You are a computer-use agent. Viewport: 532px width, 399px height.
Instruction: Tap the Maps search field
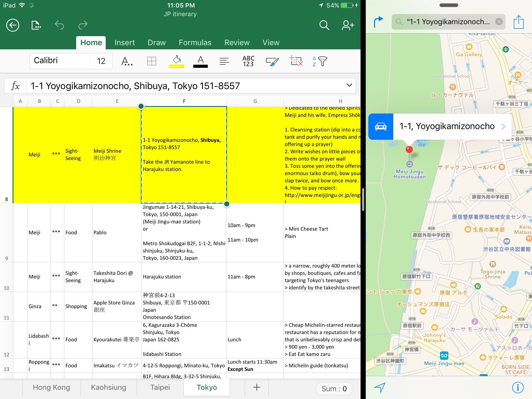pyautogui.click(x=448, y=22)
